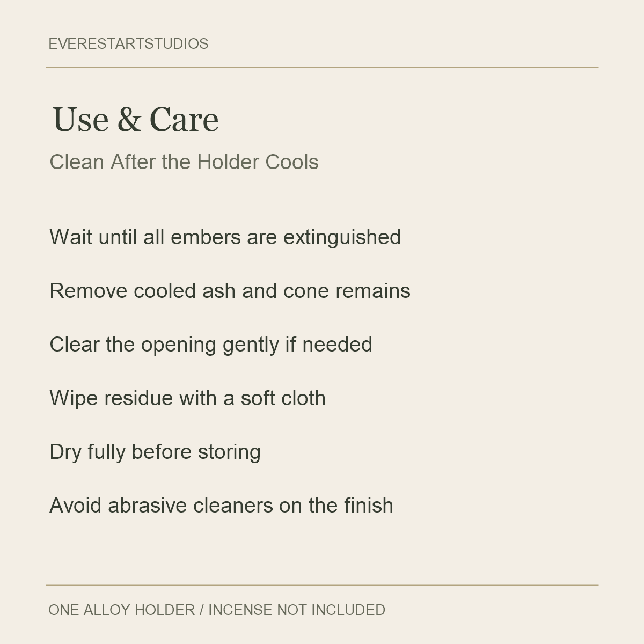Click the bottom horizontal divider line
Viewport: 644px width, 644px height.
(x=322, y=585)
